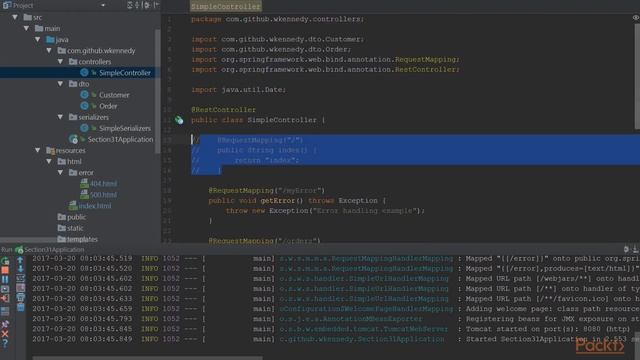This screenshot has width=640, height=360.
Task: Collapse the main folder
Action: [27, 28]
